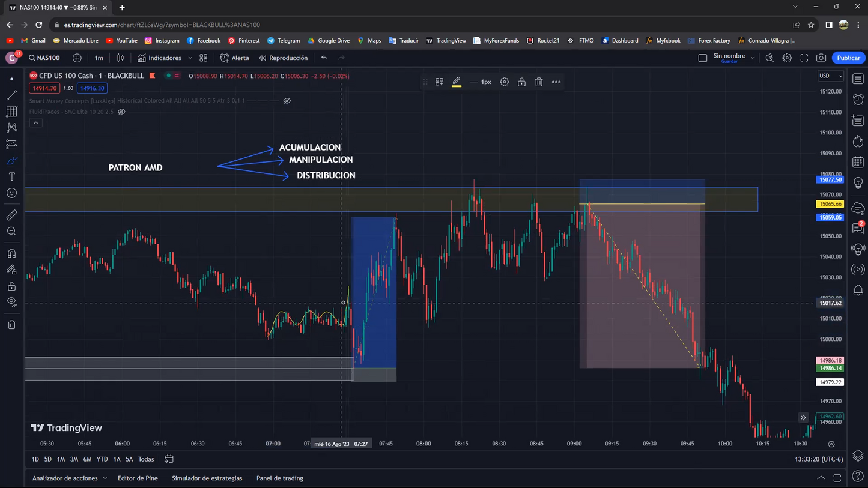Open the candlestick chart type menu
The image size is (868, 488).
click(120, 58)
